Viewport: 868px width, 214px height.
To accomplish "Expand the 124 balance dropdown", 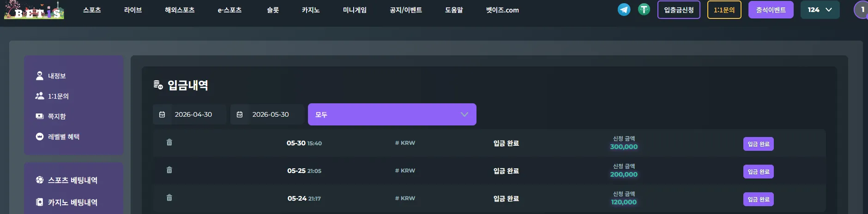I will [x=820, y=10].
